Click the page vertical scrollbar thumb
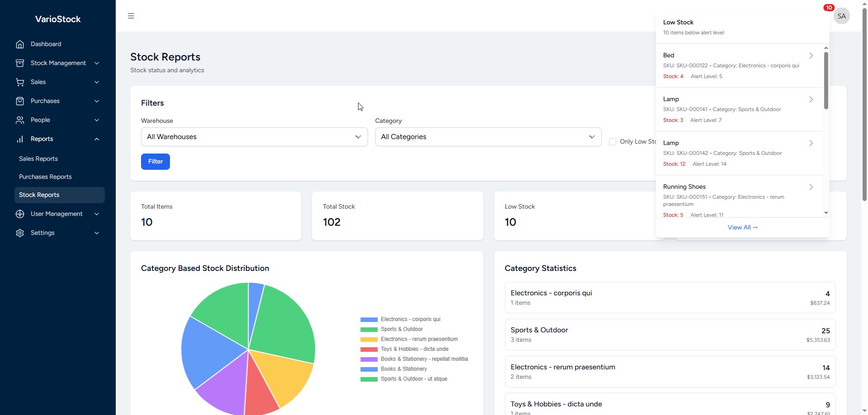This screenshot has width=868, height=415. click(x=864, y=104)
